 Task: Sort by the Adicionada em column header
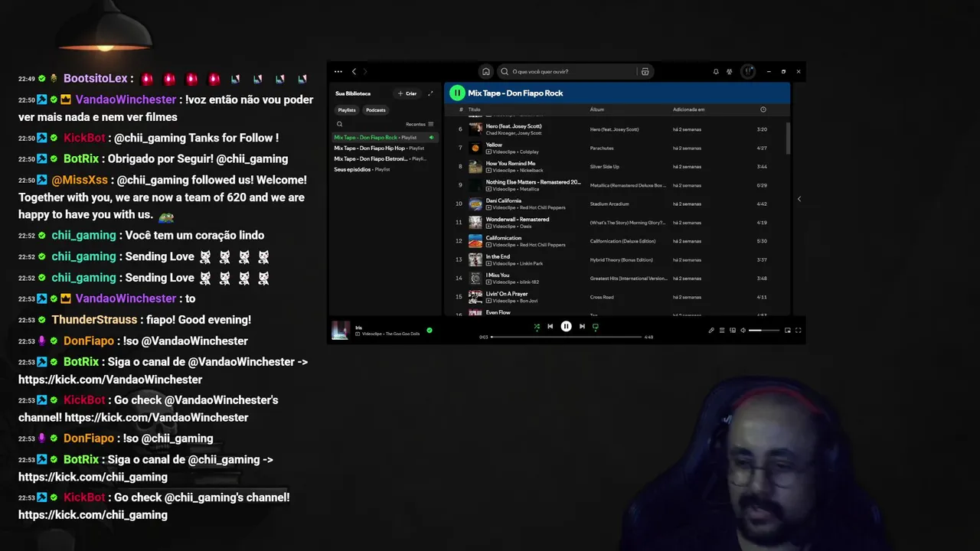pos(689,109)
